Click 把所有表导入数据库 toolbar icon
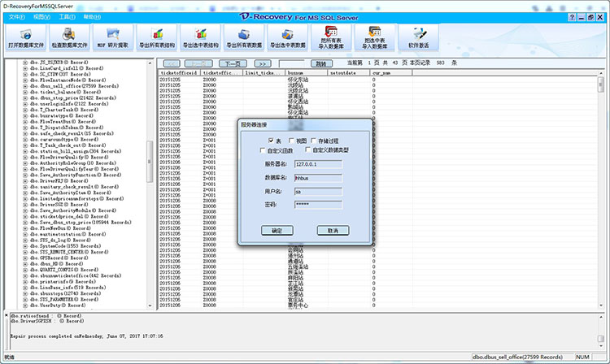The width and height of the screenshot is (610, 364). point(331,38)
